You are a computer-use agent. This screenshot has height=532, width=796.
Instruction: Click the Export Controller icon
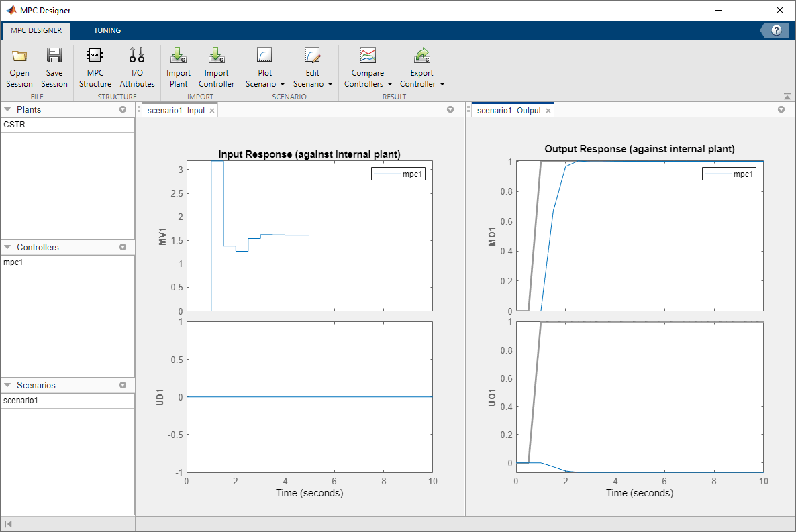tap(422, 55)
